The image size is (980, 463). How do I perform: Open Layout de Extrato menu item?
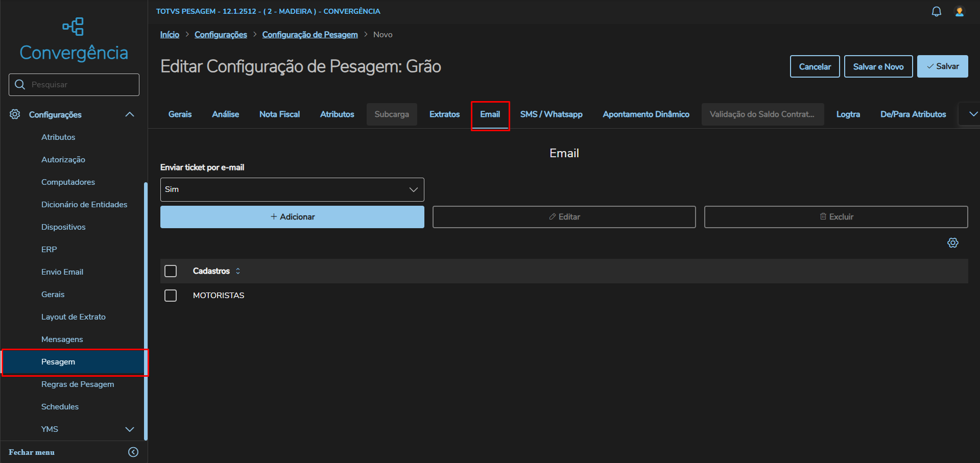point(74,317)
